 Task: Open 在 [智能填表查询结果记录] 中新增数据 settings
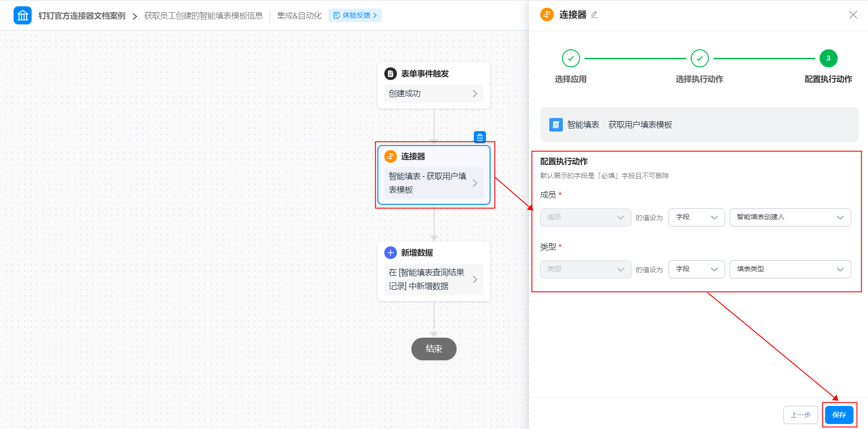coord(434,279)
